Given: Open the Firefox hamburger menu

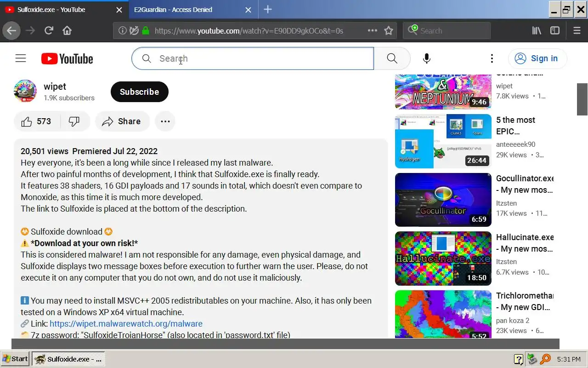Looking at the screenshot, I should [x=577, y=31].
